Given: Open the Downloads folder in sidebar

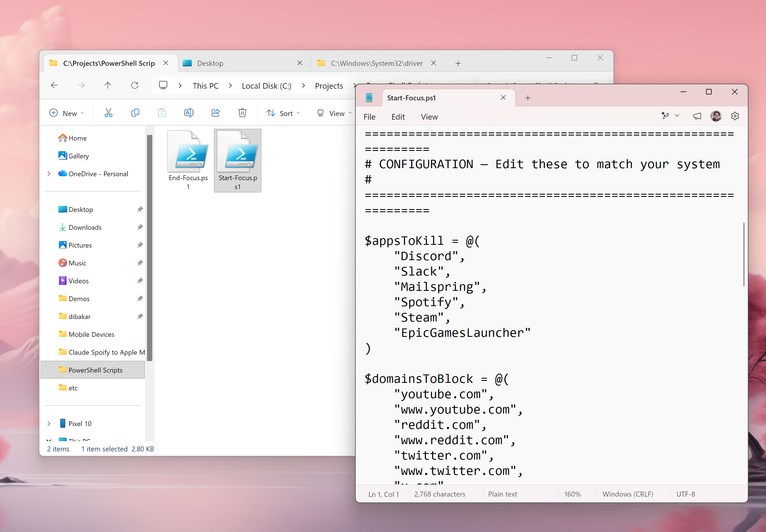Looking at the screenshot, I should 85,227.
